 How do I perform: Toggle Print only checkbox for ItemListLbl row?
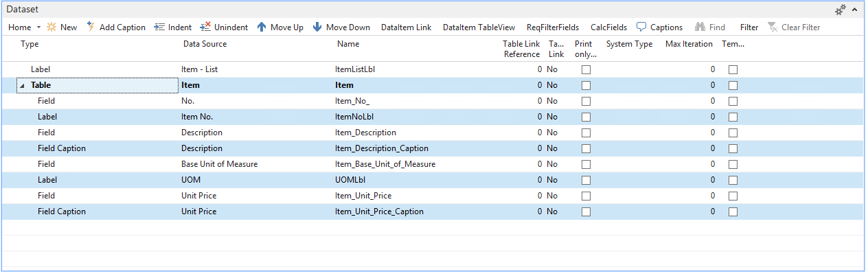coord(586,69)
